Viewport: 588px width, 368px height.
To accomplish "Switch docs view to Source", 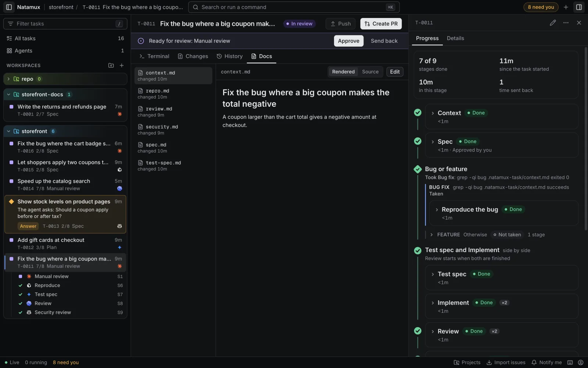I will click(x=370, y=72).
